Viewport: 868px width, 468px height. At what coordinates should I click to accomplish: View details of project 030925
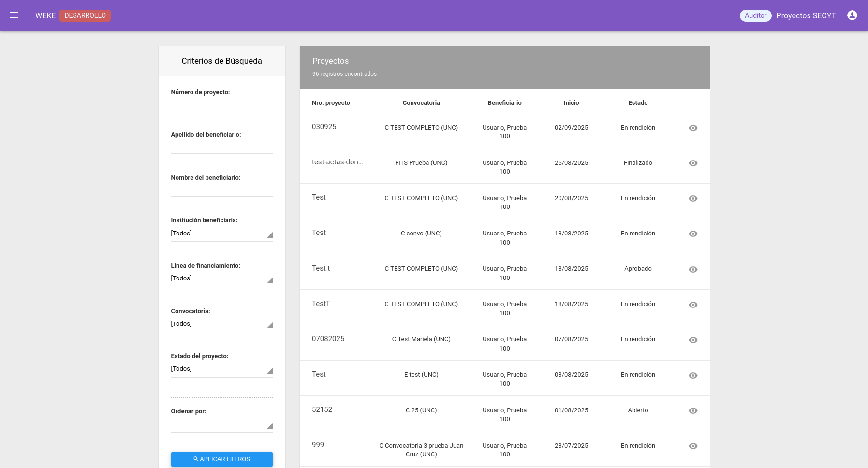pyautogui.click(x=693, y=128)
